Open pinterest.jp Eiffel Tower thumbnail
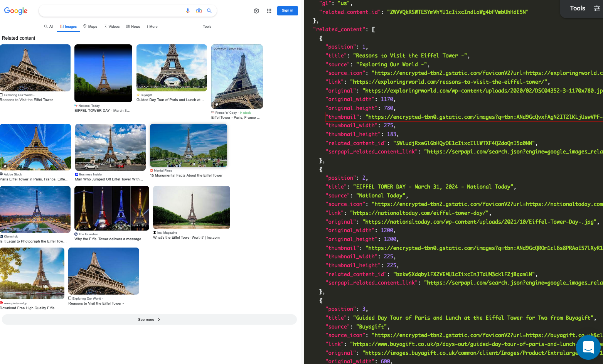This screenshot has height=364, width=603. tap(32, 273)
